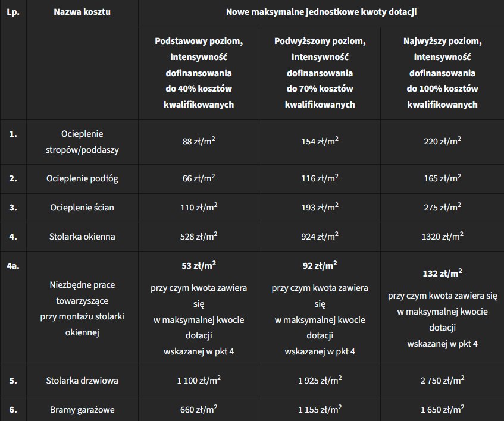
Task: Click the 1320 zł/m² cell
Action: tap(442, 236)
